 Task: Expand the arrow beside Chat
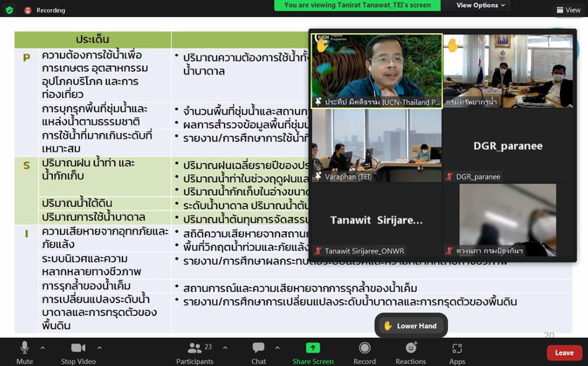277,348
